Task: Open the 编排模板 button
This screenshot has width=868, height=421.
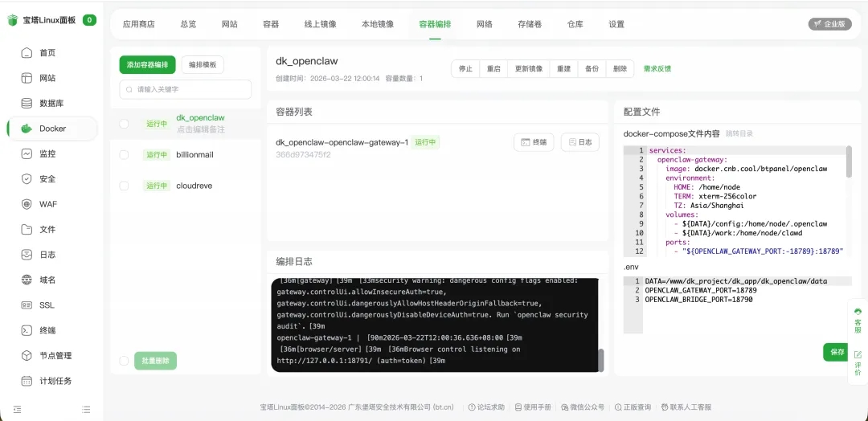Action: click(x=203, y=65)
